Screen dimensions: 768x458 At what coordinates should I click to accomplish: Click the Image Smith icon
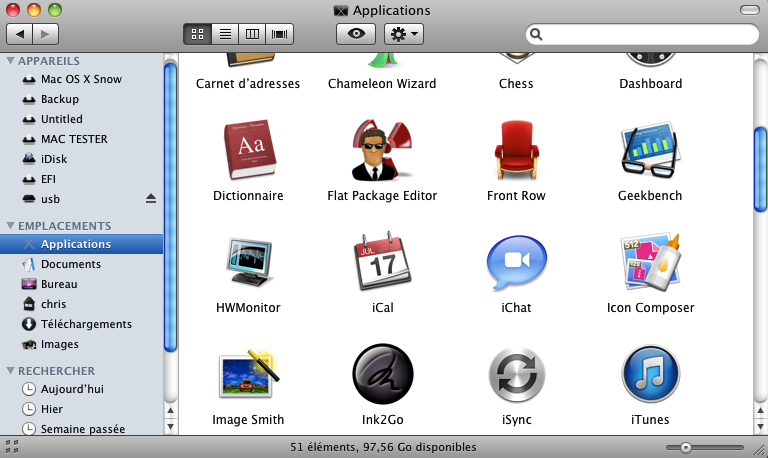pos(249,373)
